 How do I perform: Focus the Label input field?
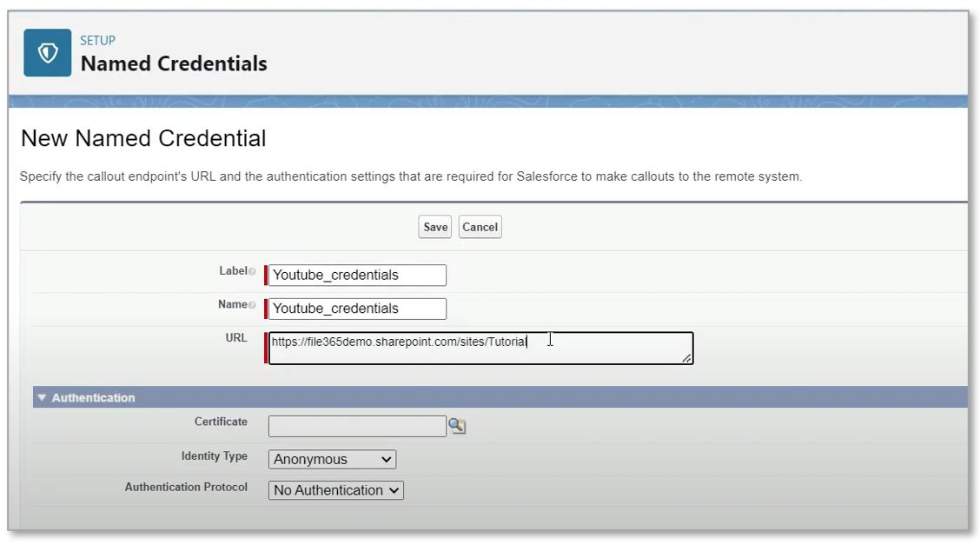(x=356, y=274)
